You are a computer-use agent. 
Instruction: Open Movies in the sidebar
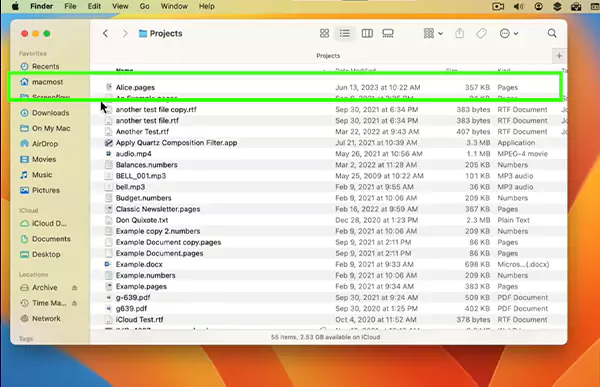click(38, 159)
